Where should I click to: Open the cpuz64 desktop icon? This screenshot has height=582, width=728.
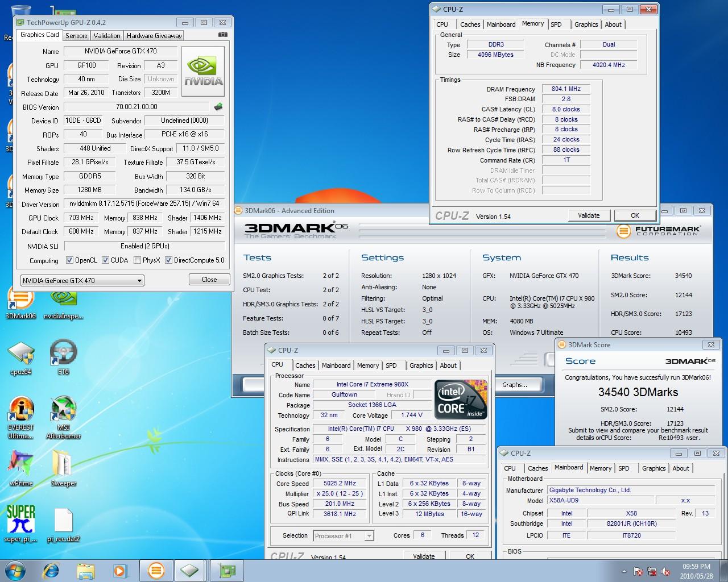(20, 358)
